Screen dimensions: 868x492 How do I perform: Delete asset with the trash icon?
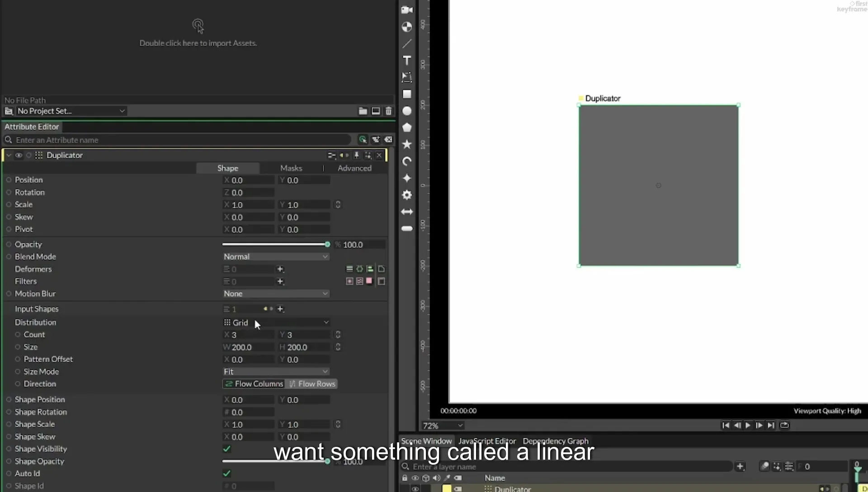click(388, 111)
